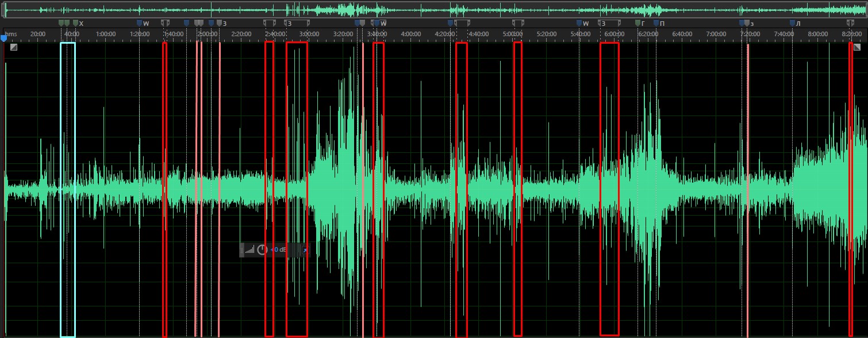
Task: Click the 4:00:00 ruler time label
Action: click(x=411, y=34)
